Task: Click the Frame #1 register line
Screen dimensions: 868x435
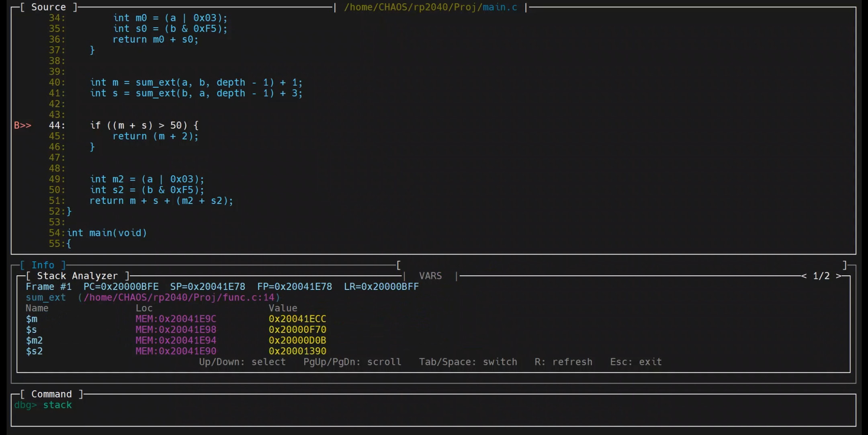Action: (222, 287)
